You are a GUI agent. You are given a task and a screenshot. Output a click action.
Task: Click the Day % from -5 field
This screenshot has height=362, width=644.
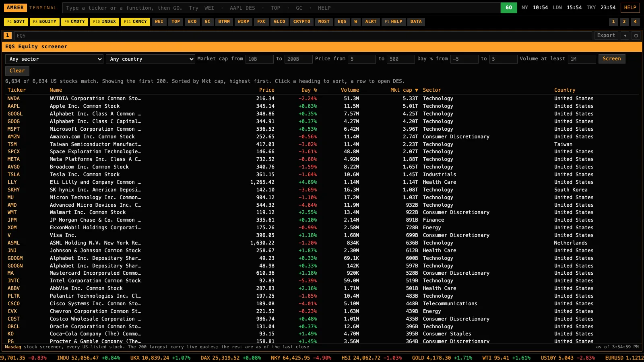point(464,59)
